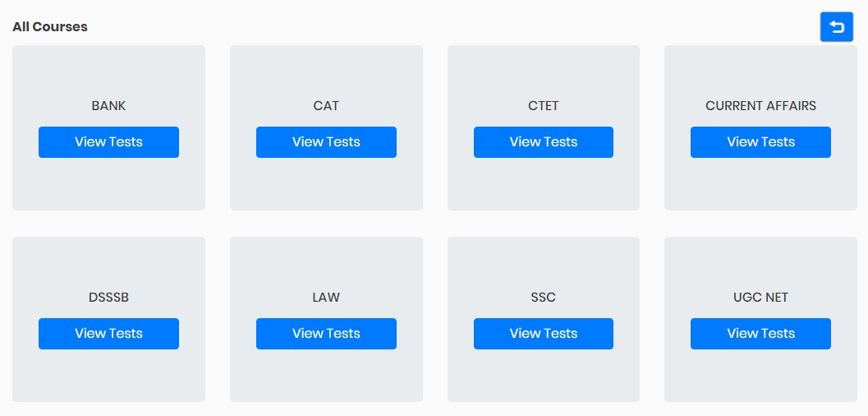Select the SSC course title
The height and width of the screenshot is (416, 868).
[543, 298]
